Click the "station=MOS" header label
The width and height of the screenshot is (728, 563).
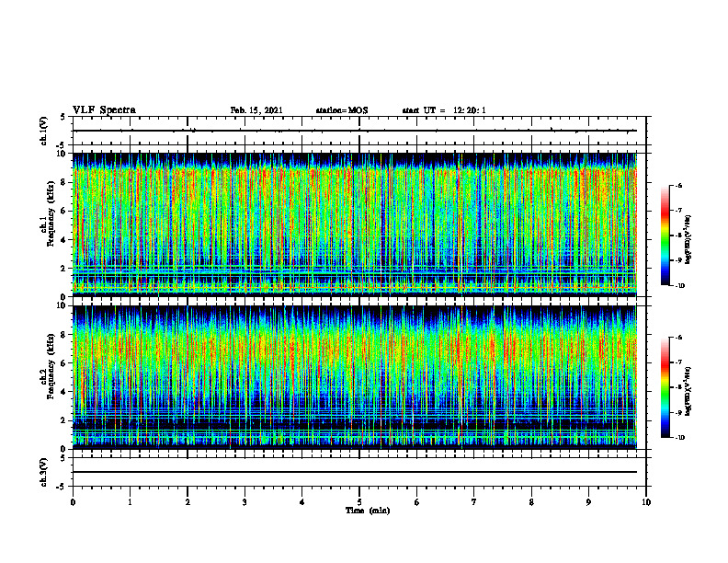coord(342,110)
